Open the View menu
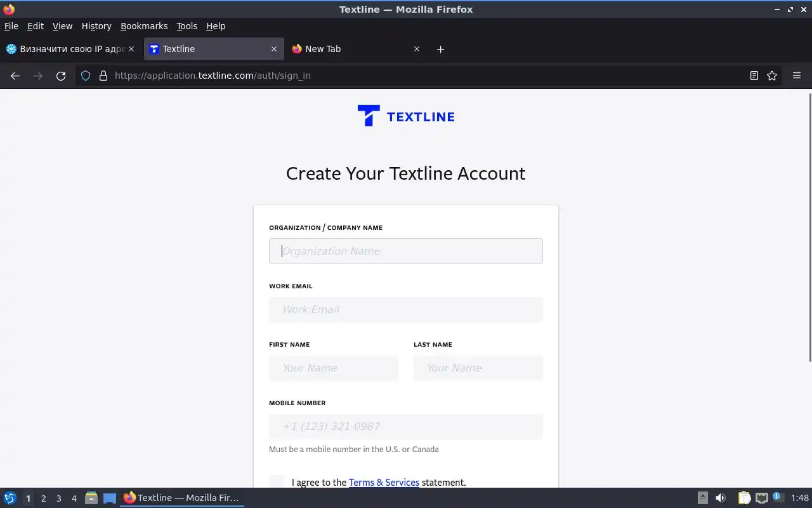 [x=62, y=26]
